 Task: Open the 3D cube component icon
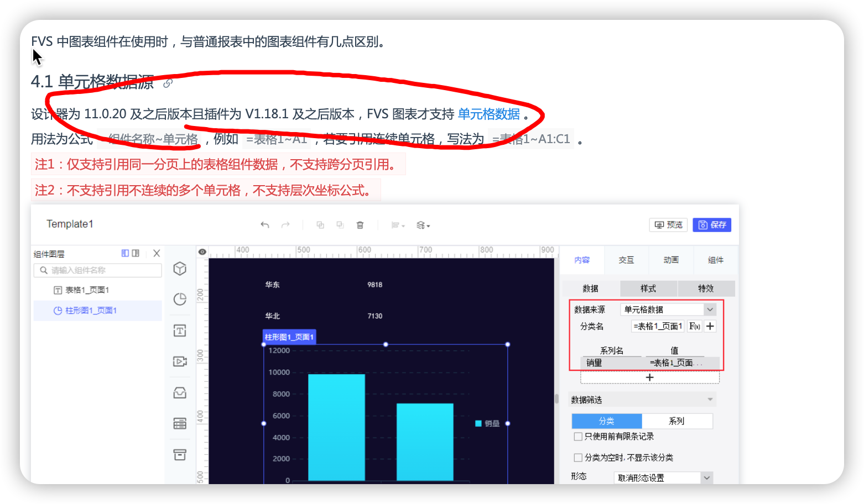[180, 269]
